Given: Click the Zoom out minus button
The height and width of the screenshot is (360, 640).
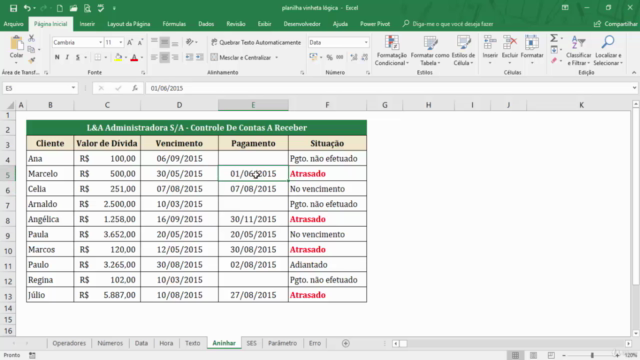Looking at the screenshot, I should [x=564, y=356].
